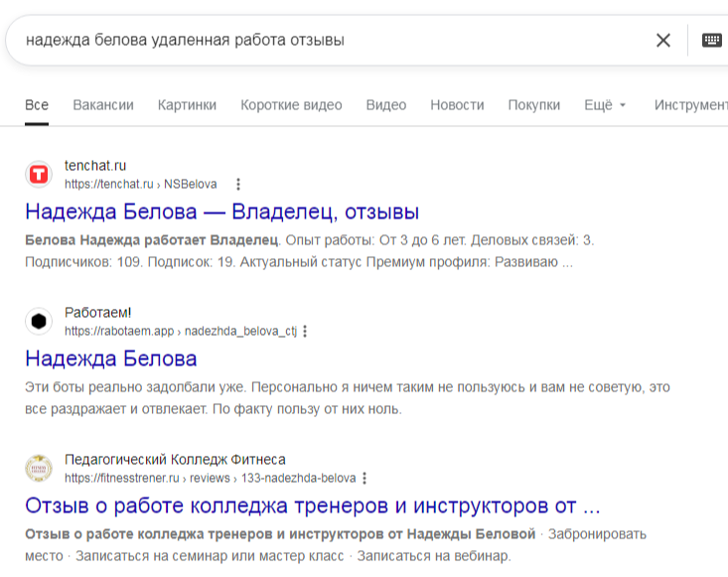The width and height of the screenshot is (728, 577).
Task: Click snippet starting Эти боты реально задолбали
Action: pos(348,387)
